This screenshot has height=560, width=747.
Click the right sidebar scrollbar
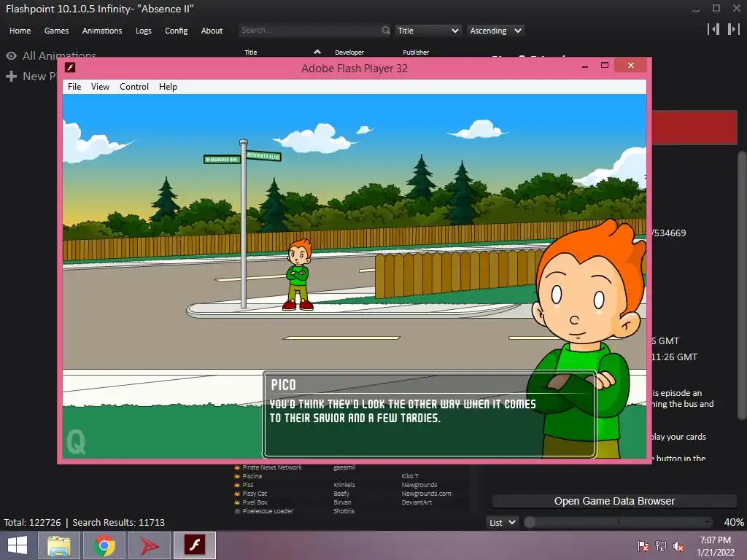pyautogui.click(x=741, y=284)
